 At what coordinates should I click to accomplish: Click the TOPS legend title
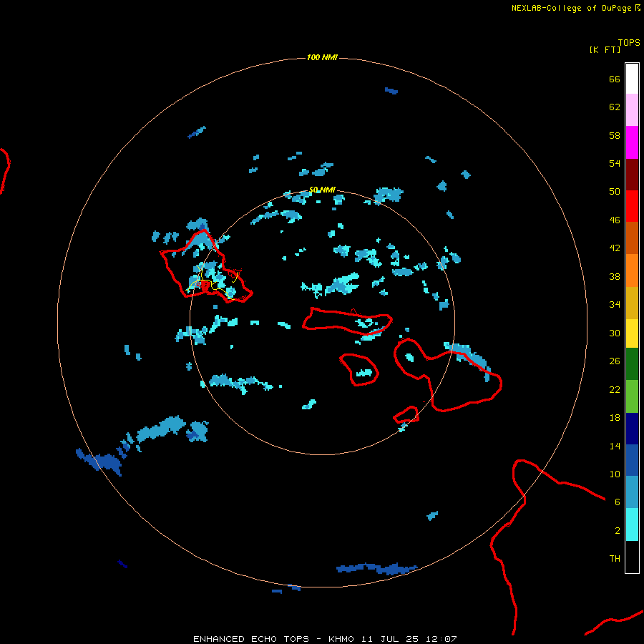point(629,43)
